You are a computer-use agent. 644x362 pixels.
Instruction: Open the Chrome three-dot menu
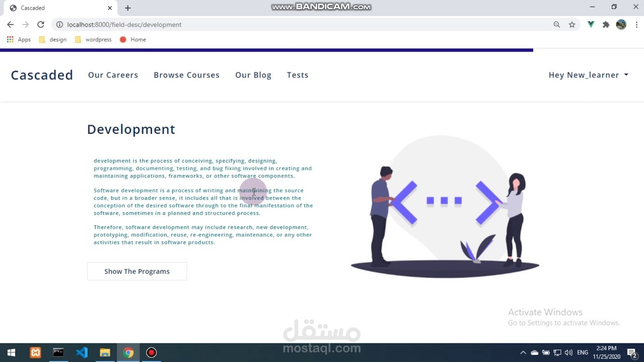(637, 24)
